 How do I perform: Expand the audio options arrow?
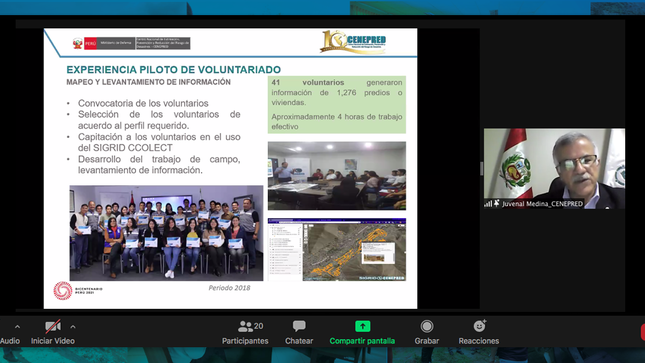(17, 327)
